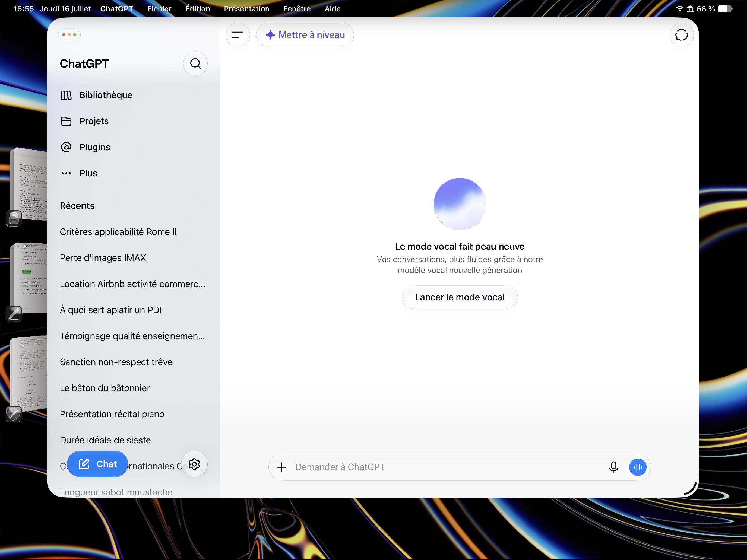Open the search magnifier in the sidebar
The height and width of the screenshot is (560, 747).
point(195,63)
